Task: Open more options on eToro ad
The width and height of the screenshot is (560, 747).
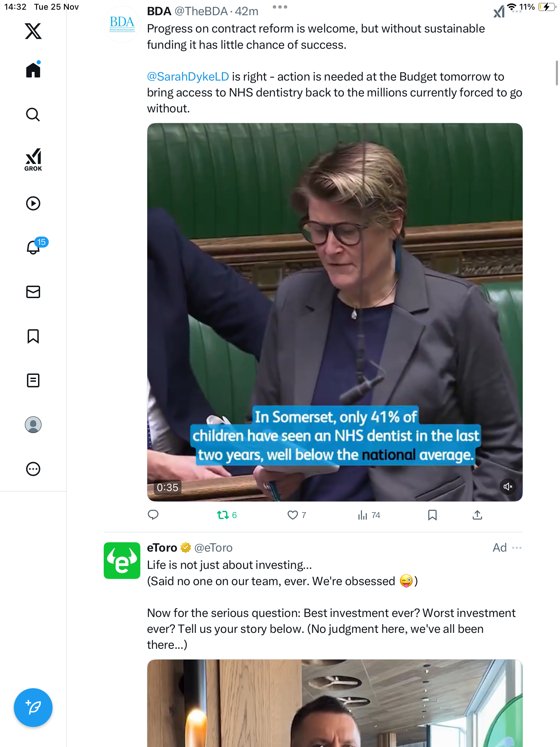Action: click(517, 548)
